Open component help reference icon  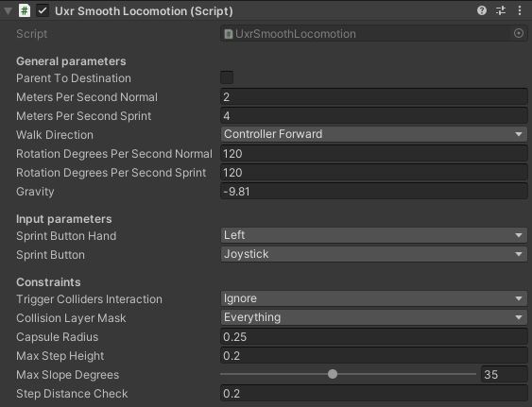482,10
